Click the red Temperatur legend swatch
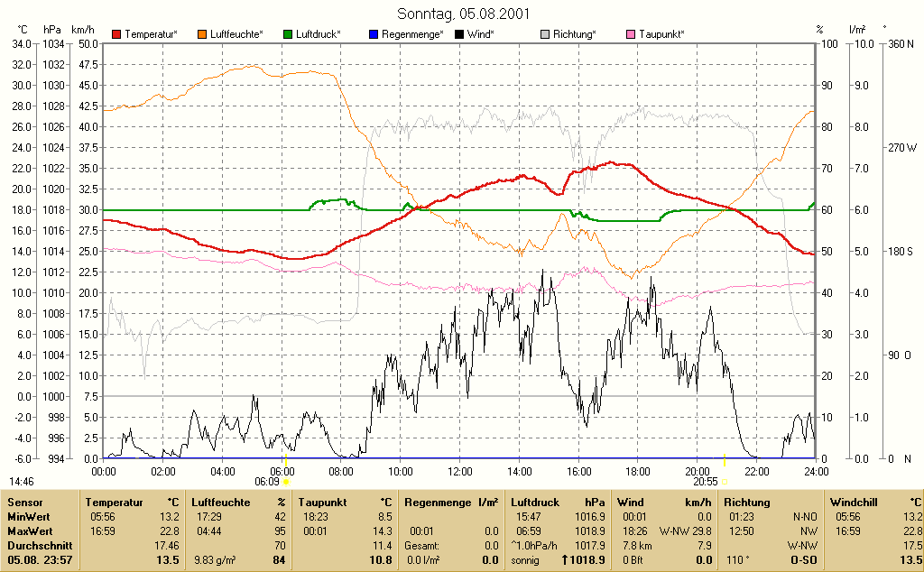The width and height of the screenshot is (924, 572). [x=116, y=35]
